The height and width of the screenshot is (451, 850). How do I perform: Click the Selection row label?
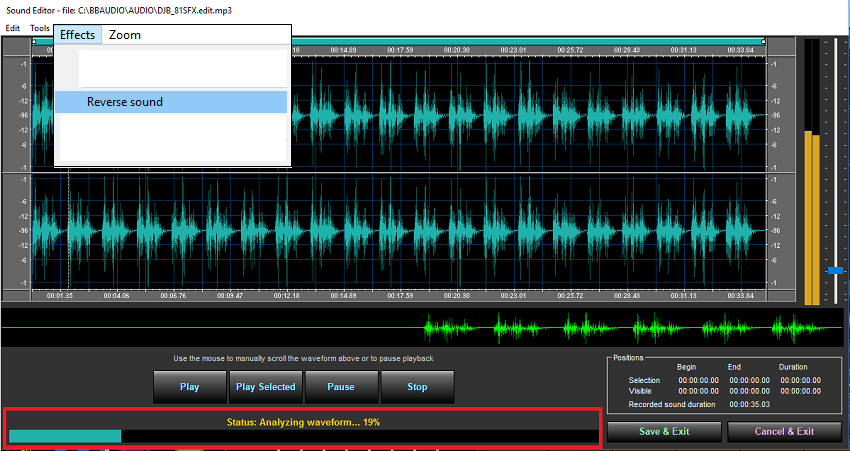coord(644,381)
